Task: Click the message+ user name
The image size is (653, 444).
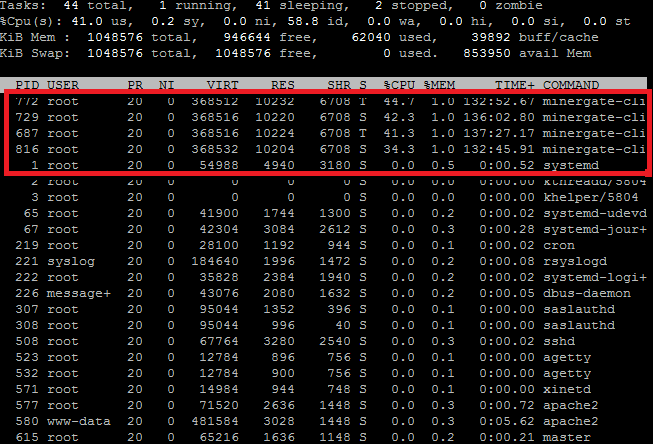Action: [x=79, y=293]
